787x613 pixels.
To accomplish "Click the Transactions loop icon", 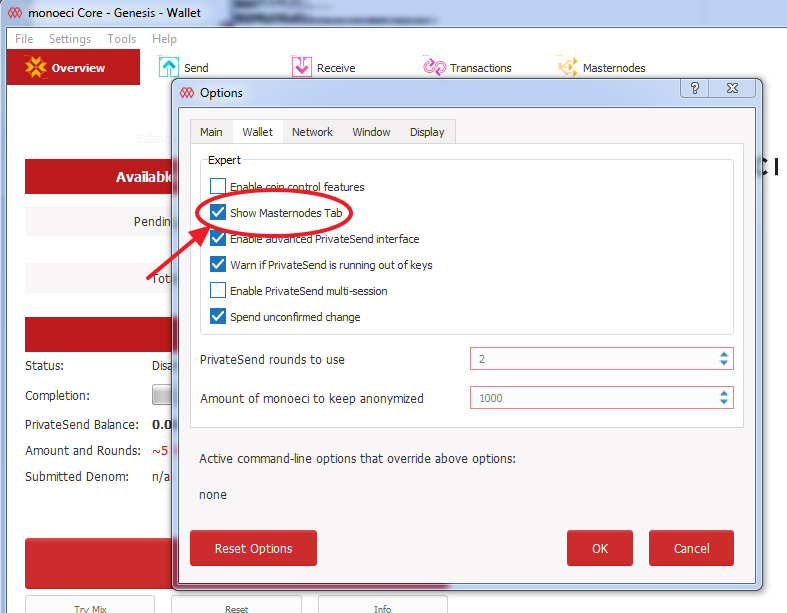I will pos(434,67).
